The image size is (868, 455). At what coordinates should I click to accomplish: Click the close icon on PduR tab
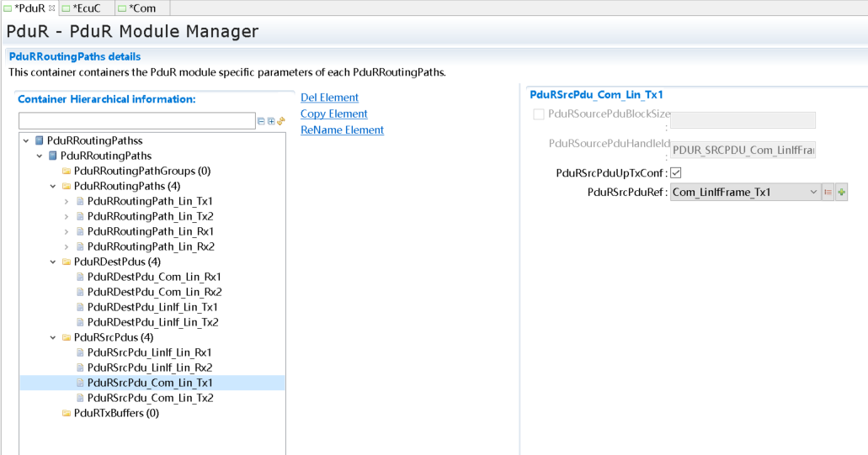tap(52, 8)
